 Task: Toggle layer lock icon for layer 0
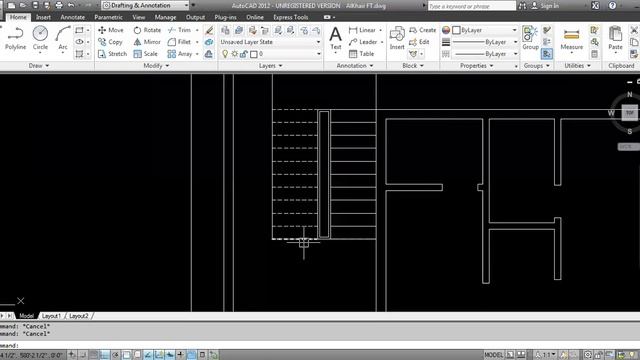coord(244,54)
